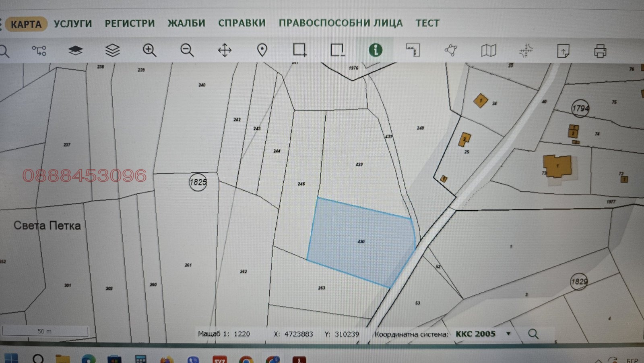Image resolution: width=644 pixels, height=363 pixels.
Task: Activate the pan tool
Action: coord(225,50)
